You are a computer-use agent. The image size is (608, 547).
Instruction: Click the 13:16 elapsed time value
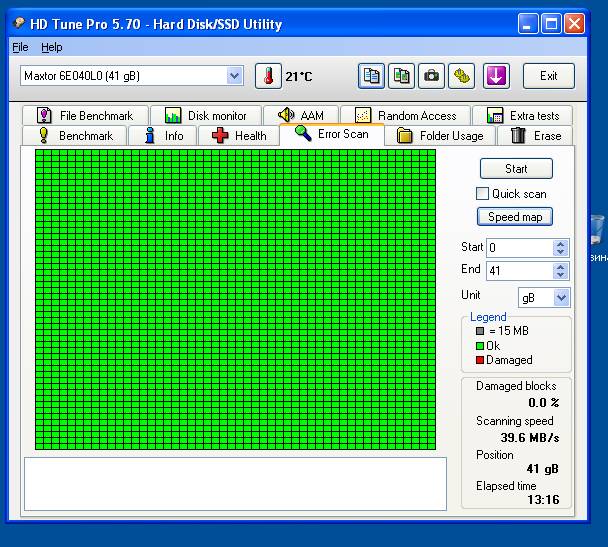[x=543, y=500]
